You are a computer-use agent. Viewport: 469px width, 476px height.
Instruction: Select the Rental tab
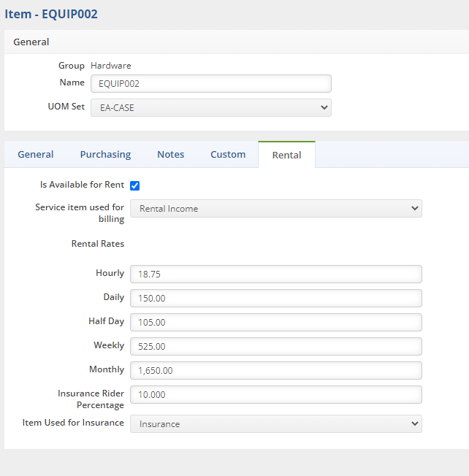tap(287, 155)
